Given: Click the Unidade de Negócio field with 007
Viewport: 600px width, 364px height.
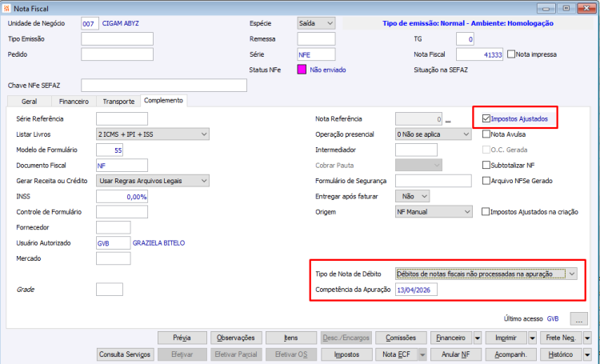Looking at the screenshot, I should (90, 24).
